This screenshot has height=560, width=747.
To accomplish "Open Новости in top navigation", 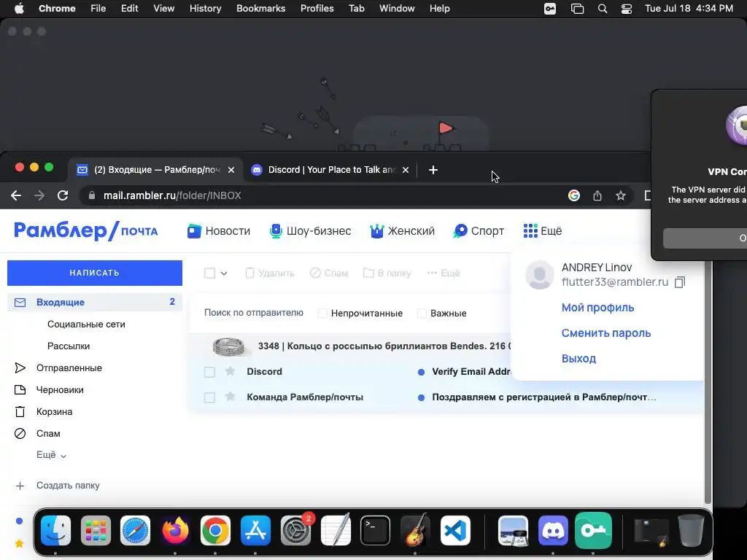I will click(219, 231).
